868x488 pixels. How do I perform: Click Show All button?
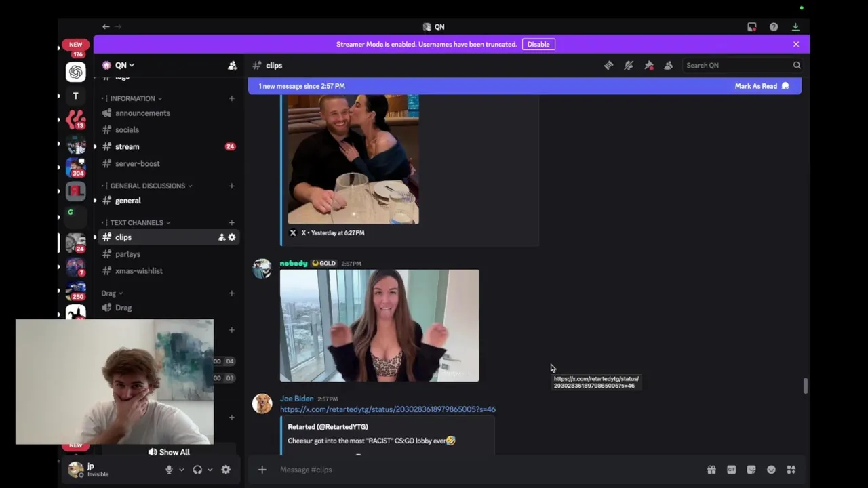pos(169,452)
